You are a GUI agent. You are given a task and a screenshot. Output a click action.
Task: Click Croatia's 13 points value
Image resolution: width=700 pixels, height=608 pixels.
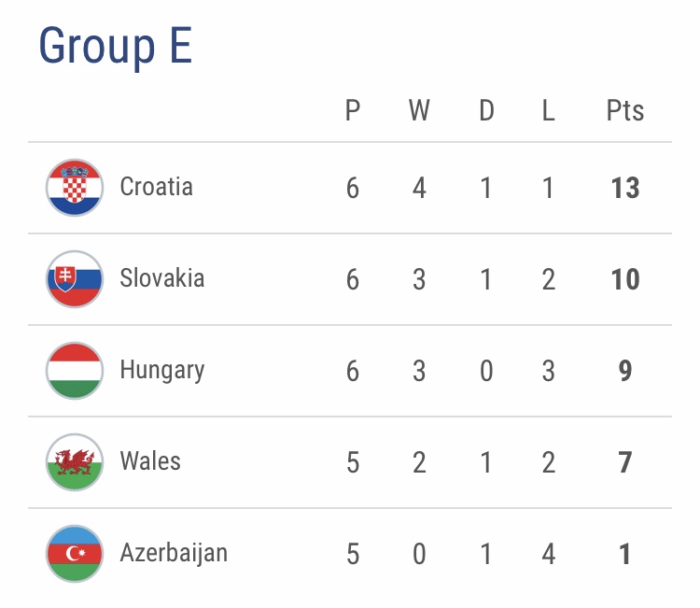pos(625,188)
